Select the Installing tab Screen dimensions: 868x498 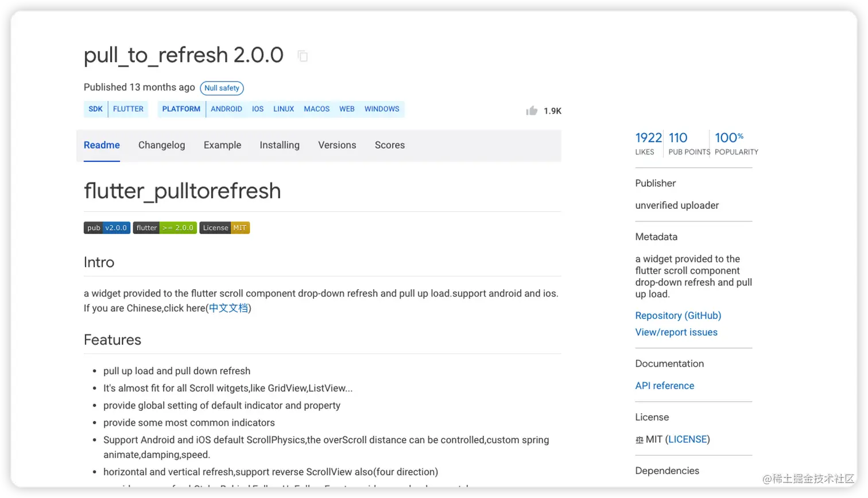280,145
